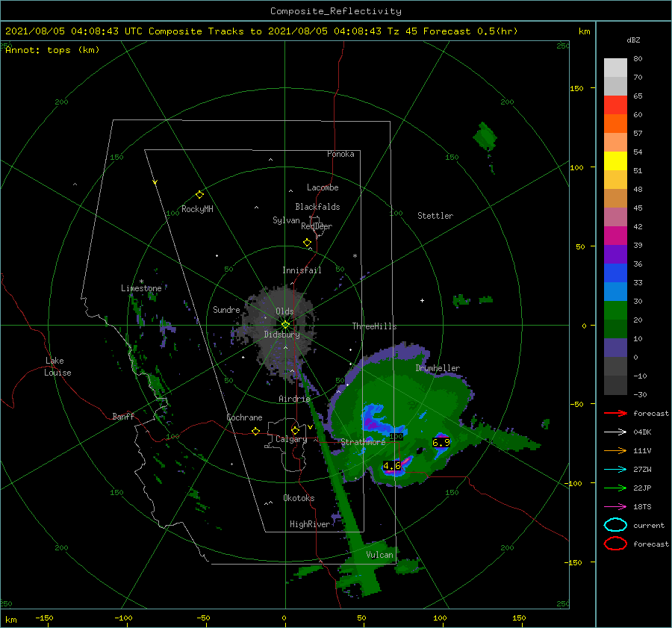
Task: Click the white 04DK arrow legend icon
Action: [615, 432]
